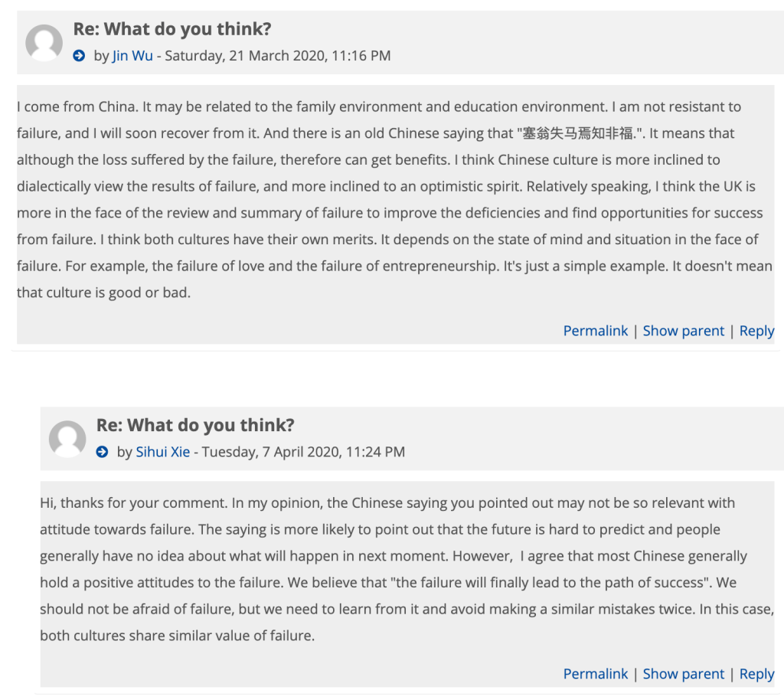Reply to Sihui Xie's post
The height and width of the screenshot is (700, 784).
(756, 674)
